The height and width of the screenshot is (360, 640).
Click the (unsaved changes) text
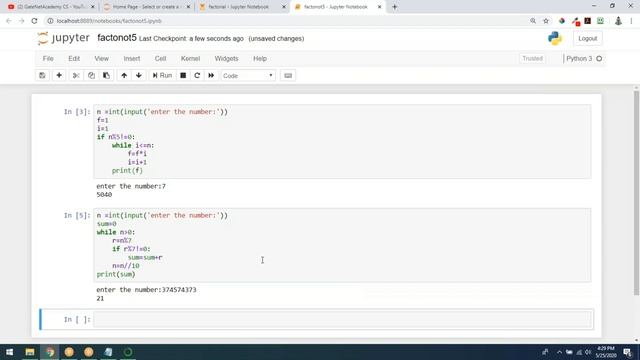[276, 39]
